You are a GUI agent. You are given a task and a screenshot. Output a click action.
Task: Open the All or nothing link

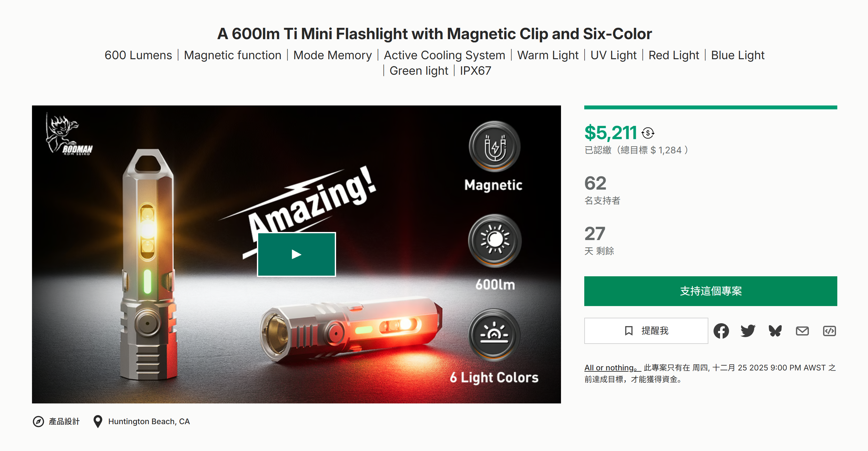(x=612, y=368)
